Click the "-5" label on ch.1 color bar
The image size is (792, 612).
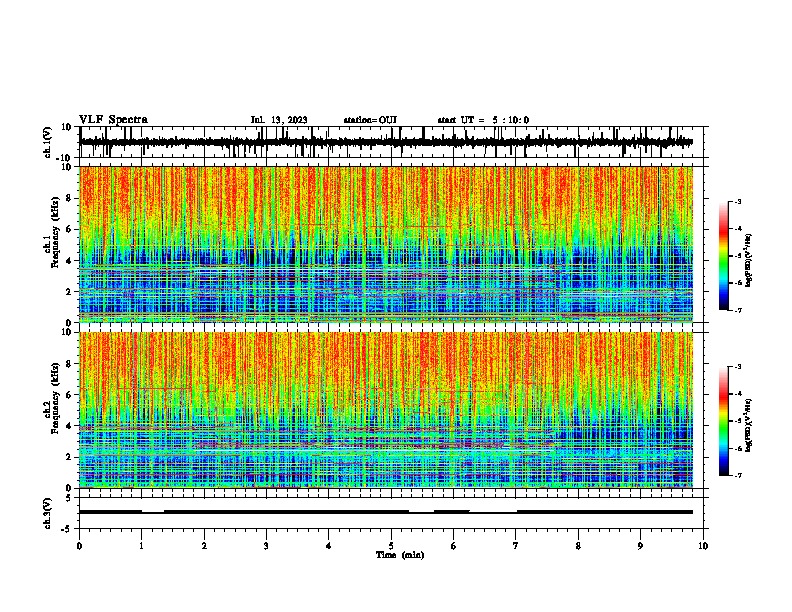pyautogui.click(x=737, y=256)
